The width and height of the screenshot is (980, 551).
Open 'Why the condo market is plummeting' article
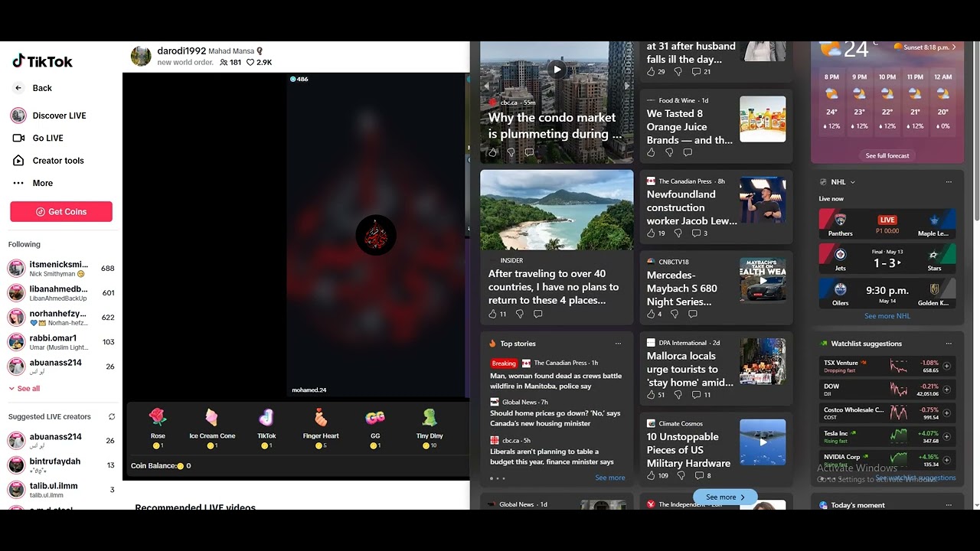(554, 126)
